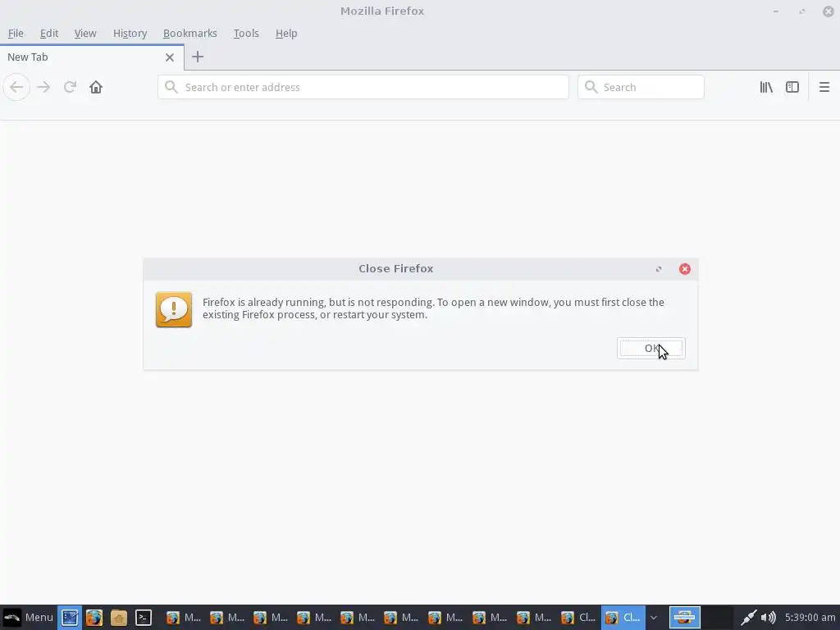Open the Help menu
The height and width of the screenshot is (630, 840).
point(286,33)
